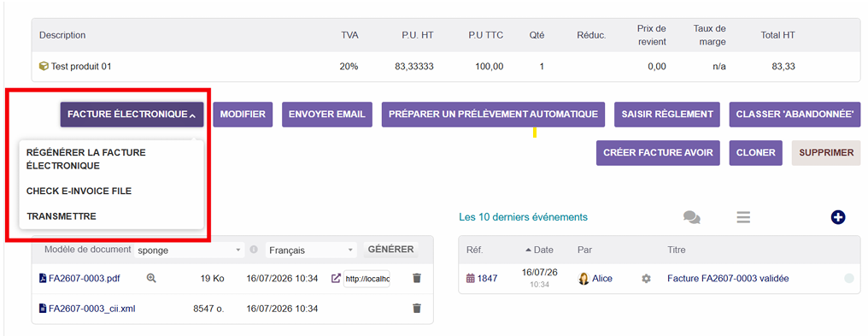Click Alice's user avatar icon

click(584, 279)
